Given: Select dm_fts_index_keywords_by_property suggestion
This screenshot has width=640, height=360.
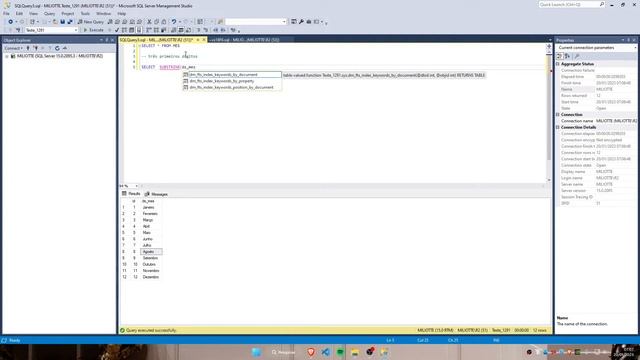Looking at the screenshot, I should click(232, 81).
